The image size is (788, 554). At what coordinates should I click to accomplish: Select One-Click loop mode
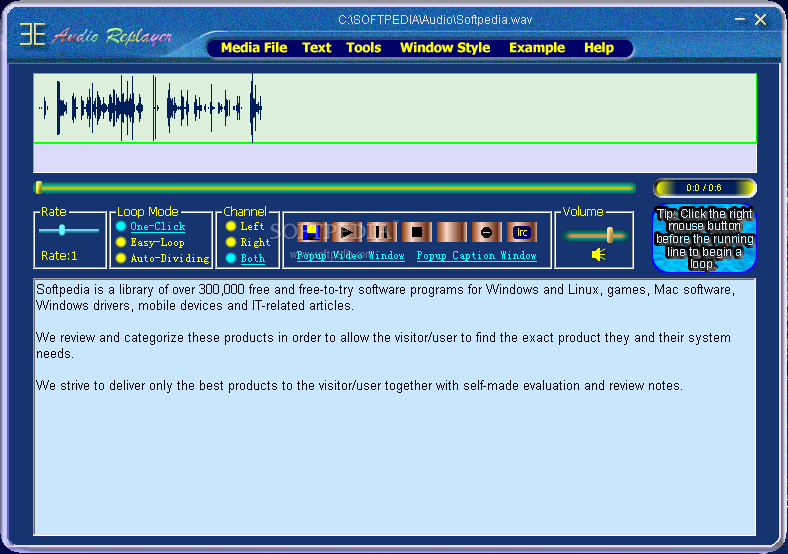coord(151,226)
